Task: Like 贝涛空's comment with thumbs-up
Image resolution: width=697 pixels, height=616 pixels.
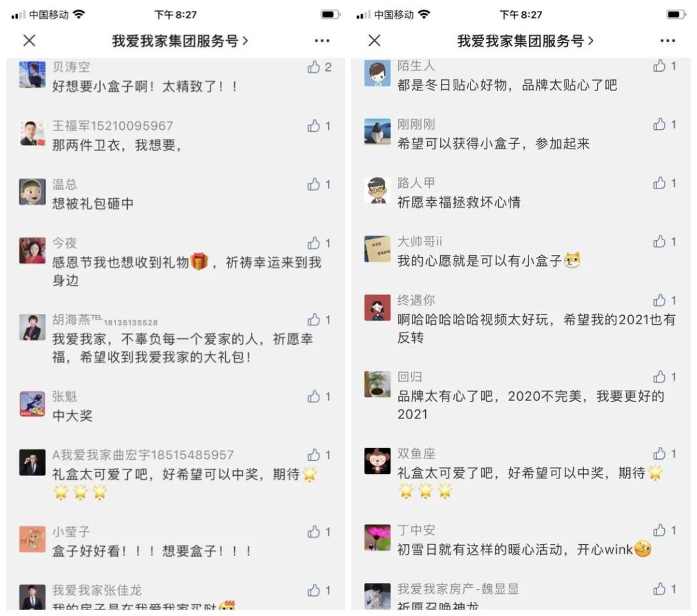Action: pyautogui.click(x=314, y=67)
